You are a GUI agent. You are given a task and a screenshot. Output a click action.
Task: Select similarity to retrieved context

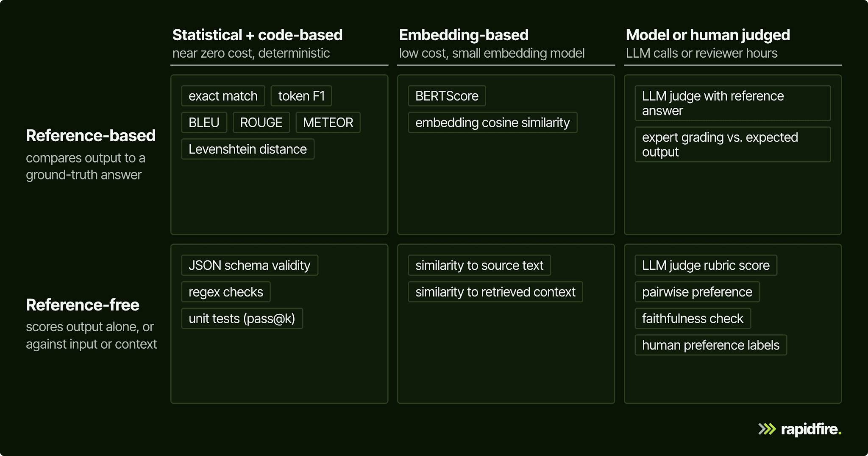point(495,292)
